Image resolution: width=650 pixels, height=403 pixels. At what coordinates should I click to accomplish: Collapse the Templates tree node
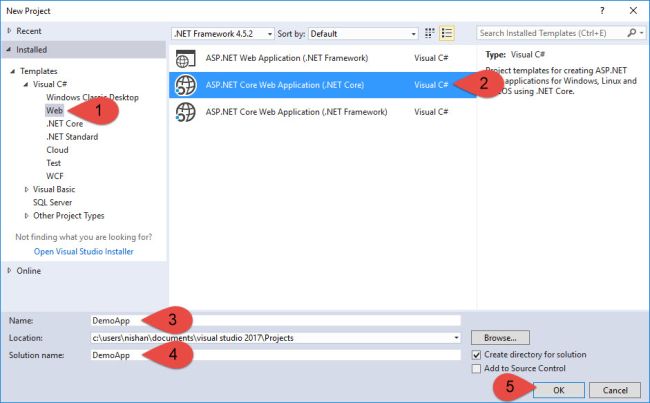click(x=13, y=71)
